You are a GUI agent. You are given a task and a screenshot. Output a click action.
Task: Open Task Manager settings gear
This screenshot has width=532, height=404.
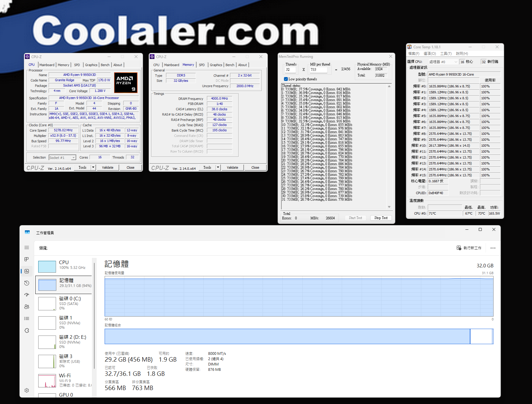click(27, 390)
